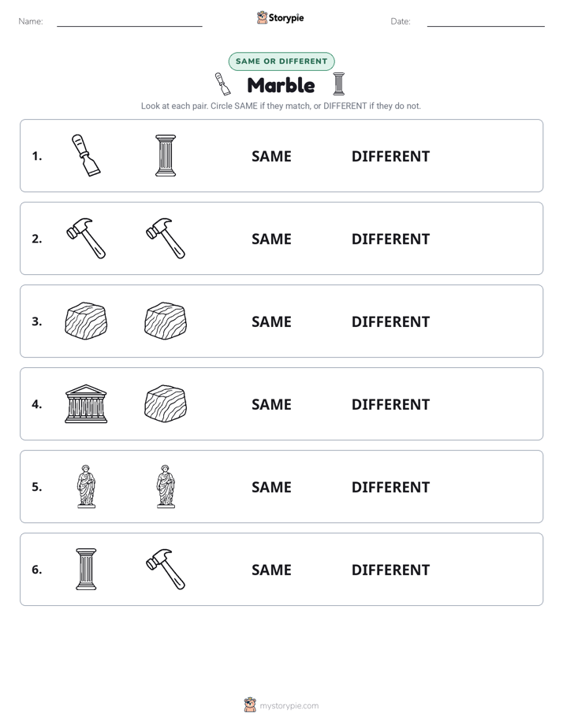Click the SAME OR DIFFERENT badge
The image size is (563, 728).
(281, 61)
